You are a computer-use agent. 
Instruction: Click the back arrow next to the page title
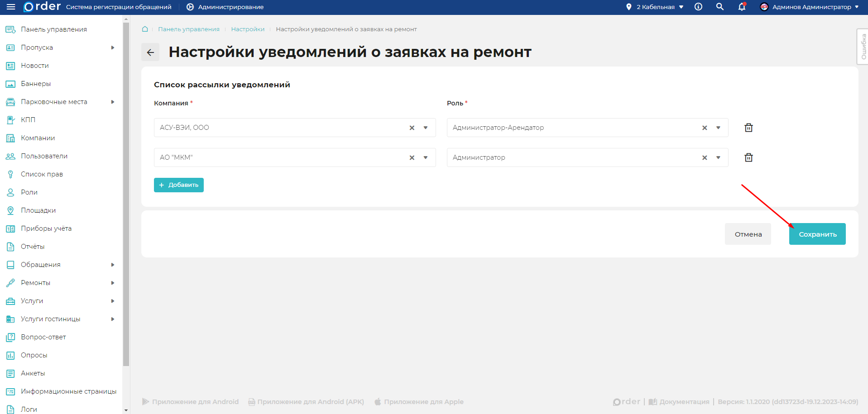click(150, 52)
